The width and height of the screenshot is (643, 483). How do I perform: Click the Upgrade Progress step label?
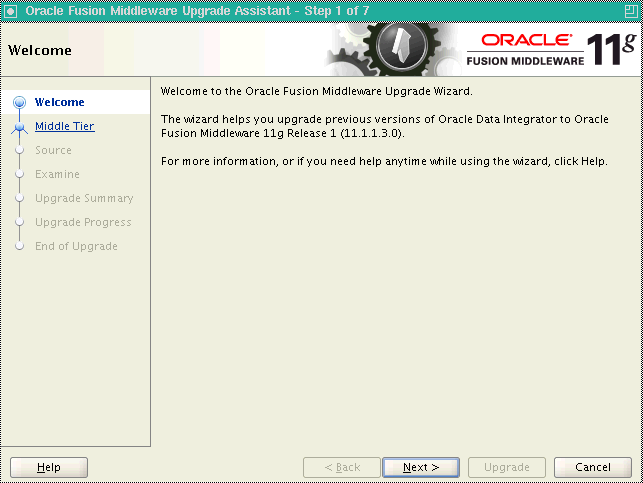click(x=83, y=222)
